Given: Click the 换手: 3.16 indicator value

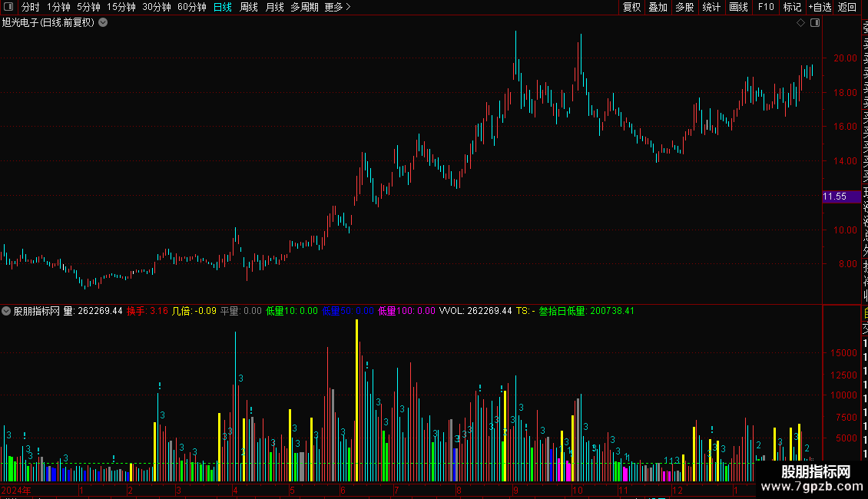Looking at the screenshot, I should (147, 311).
